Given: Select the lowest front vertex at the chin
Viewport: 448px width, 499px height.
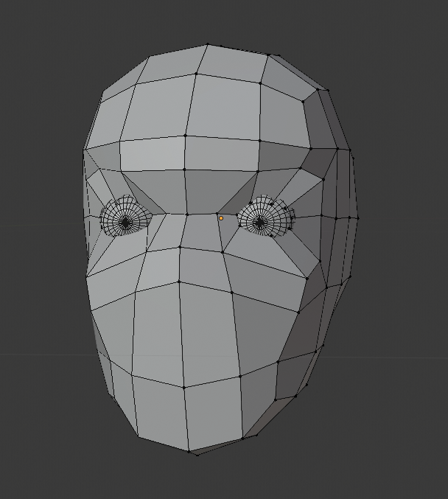Looking at the screenshot, I should (x=189, y=451).
